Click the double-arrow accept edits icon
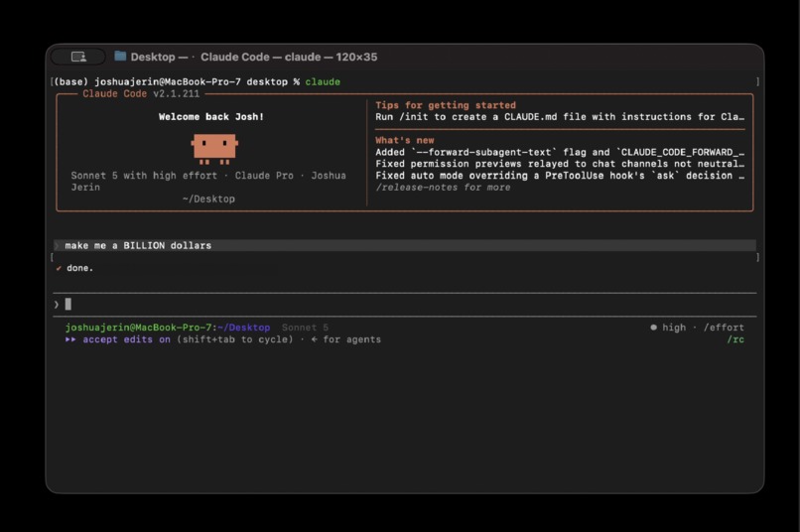The height and width of the screenshot is (532, 800). [x=70, y=339]
